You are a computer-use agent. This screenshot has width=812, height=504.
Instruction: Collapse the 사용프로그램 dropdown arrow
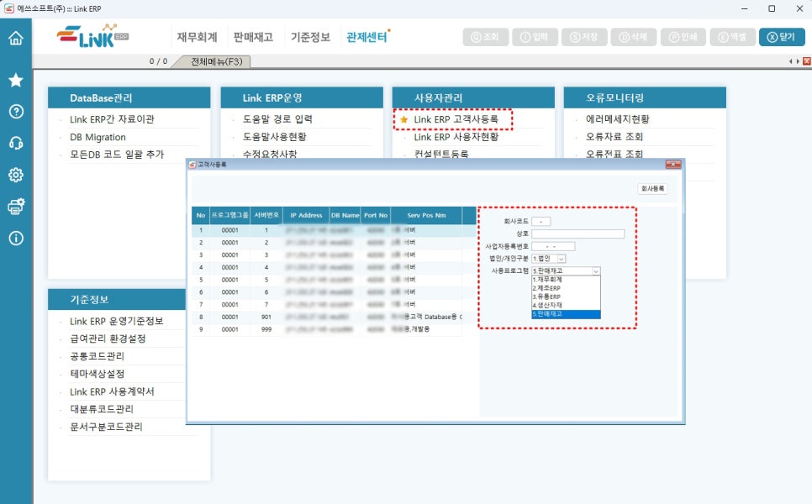point(596,270)
